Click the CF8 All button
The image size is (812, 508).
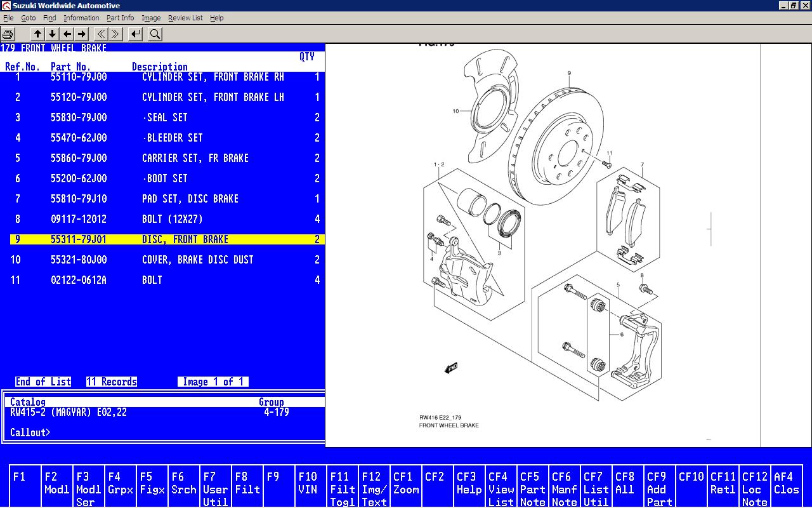click(628, 486)
